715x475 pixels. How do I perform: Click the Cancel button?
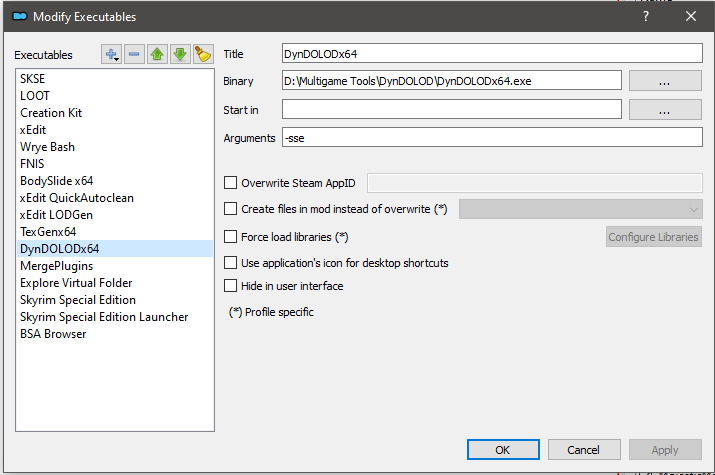pos(584,450)
